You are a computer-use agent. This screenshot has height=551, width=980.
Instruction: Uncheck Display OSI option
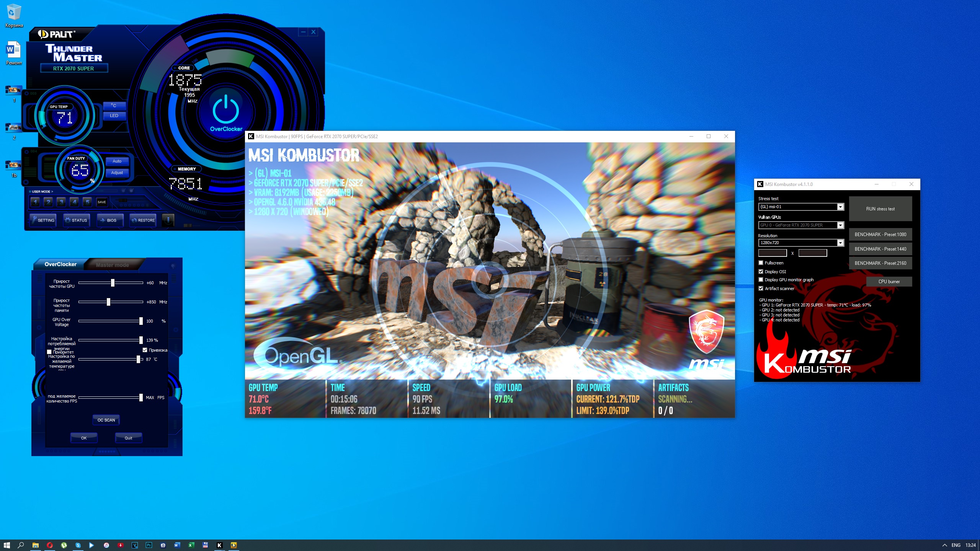tap(761, 272)
